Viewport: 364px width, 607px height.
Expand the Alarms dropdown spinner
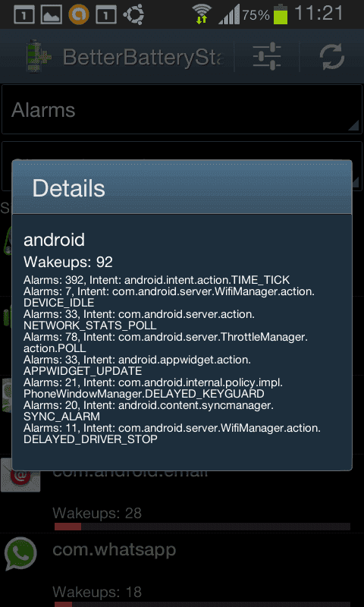click(x=182, y=109)
